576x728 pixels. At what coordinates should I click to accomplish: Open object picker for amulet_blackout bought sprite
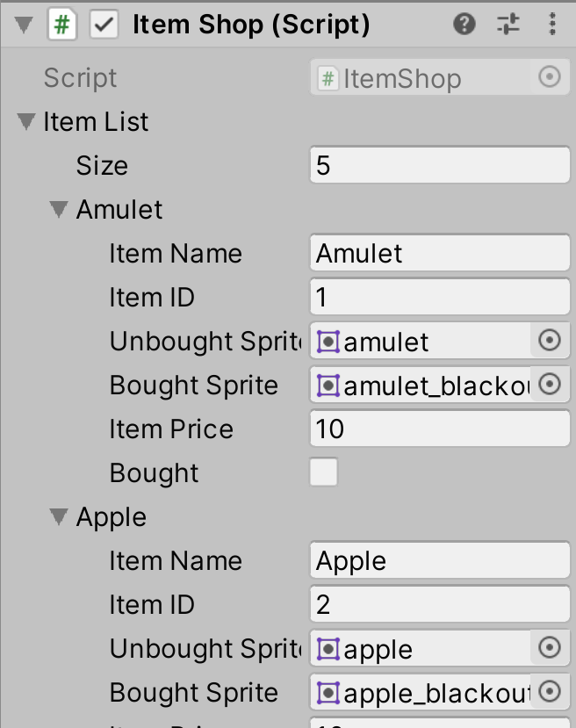click(550, 385)
